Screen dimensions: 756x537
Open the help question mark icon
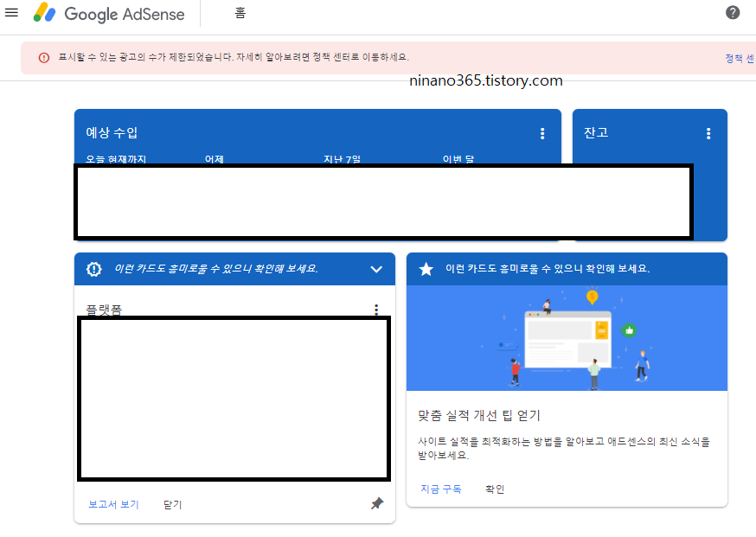click(x=733, y=12)
